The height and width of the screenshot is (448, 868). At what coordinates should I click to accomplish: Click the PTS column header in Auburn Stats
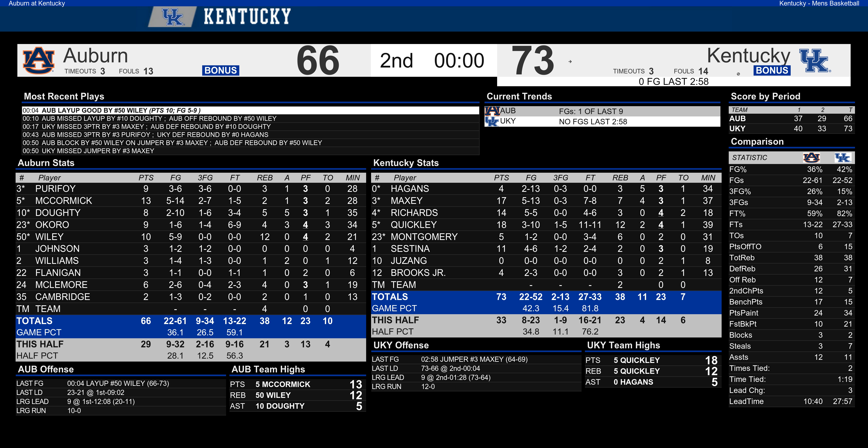click(x=146, y=178)
